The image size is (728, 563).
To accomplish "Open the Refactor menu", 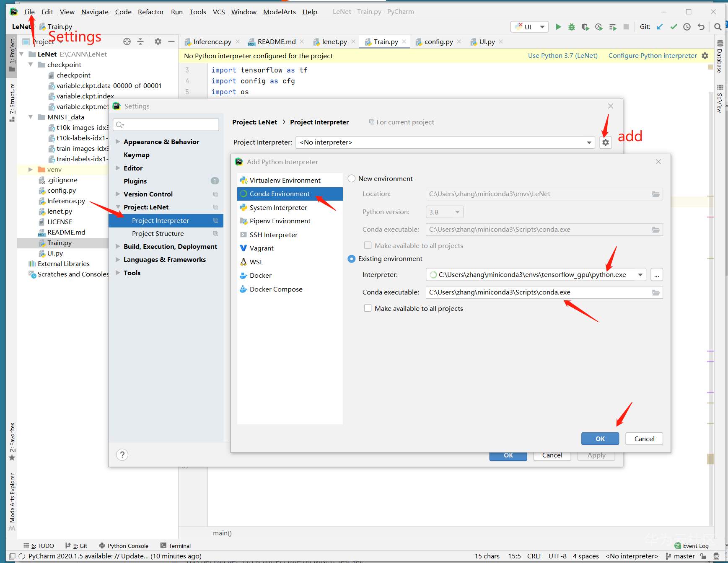I will 150,12.
